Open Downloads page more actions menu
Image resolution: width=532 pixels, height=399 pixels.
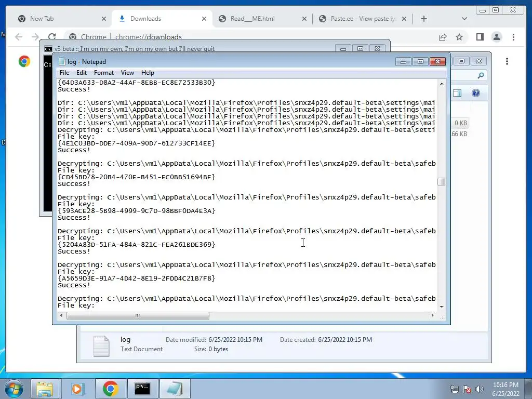tap(507, 61)
